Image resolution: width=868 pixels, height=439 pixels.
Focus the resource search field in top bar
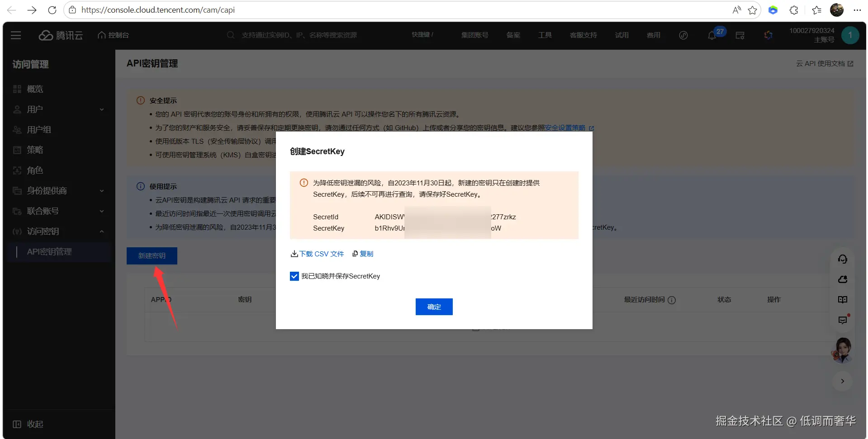coord(299,35)
